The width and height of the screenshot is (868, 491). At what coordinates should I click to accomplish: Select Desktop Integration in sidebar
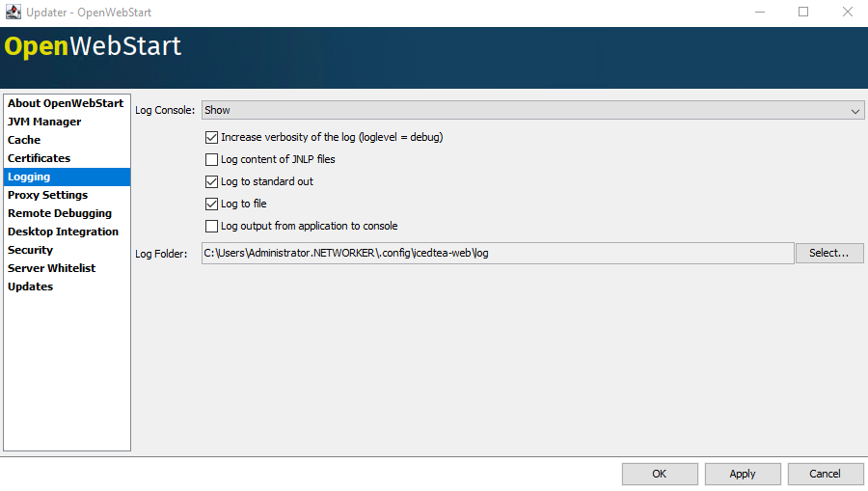click(x=63, y=232)
